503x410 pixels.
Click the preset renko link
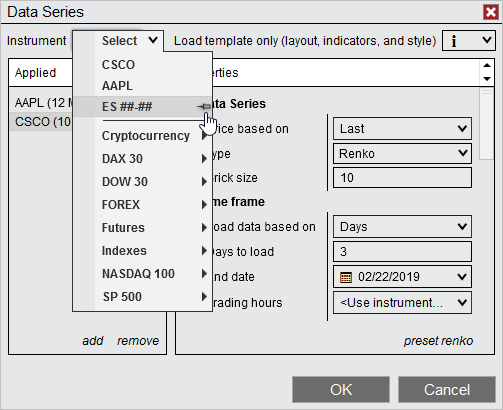(x=438, y=341)
